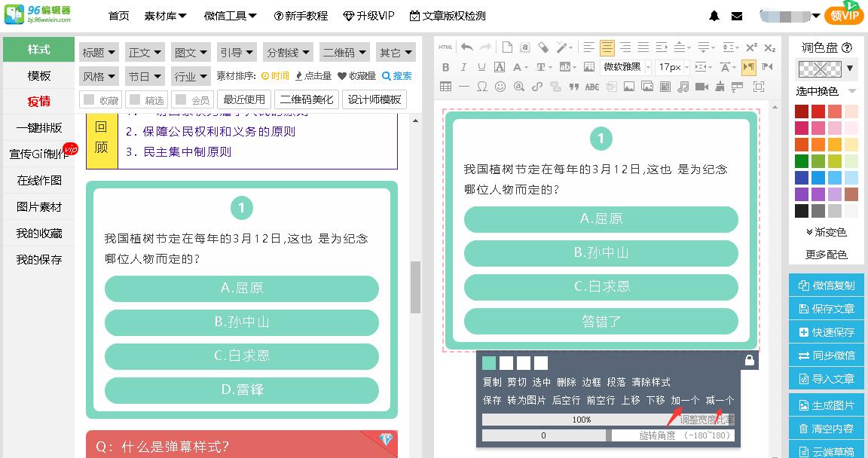This screenshot has width=868, height=458.
Task: Insert a smiley emoji
Action: pos(501,84)
